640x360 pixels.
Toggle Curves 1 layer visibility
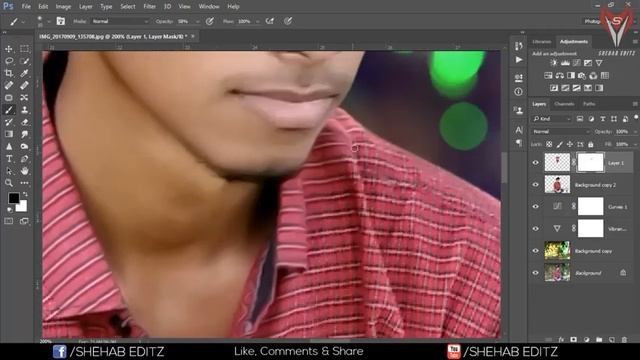click(x=536, y=207)
